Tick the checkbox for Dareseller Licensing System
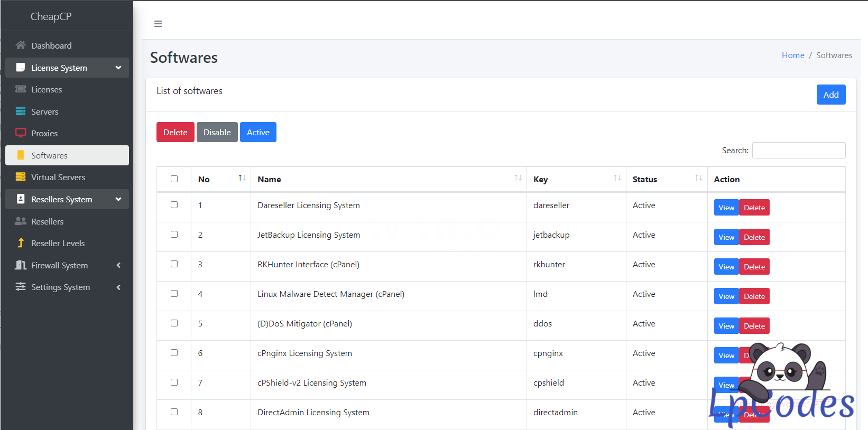This screenshot has width=868, height=430. coord(174,205)
